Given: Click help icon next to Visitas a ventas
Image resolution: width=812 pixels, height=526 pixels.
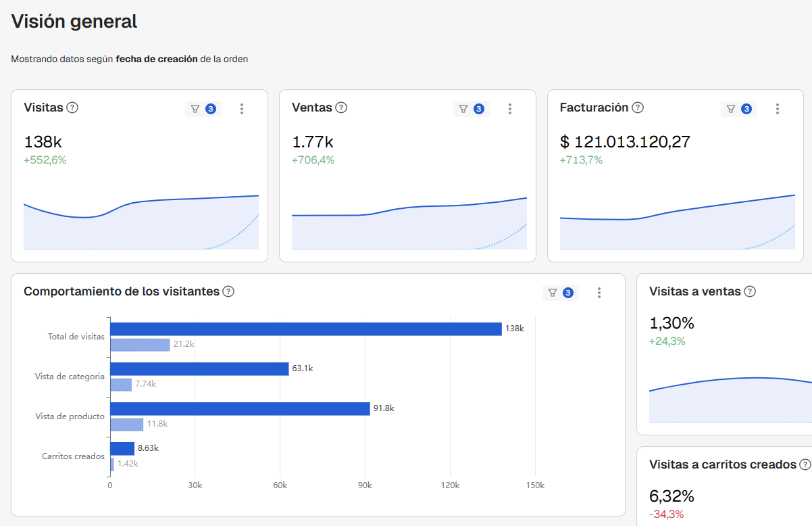Looking at the screenshot, I should [750, 291].
